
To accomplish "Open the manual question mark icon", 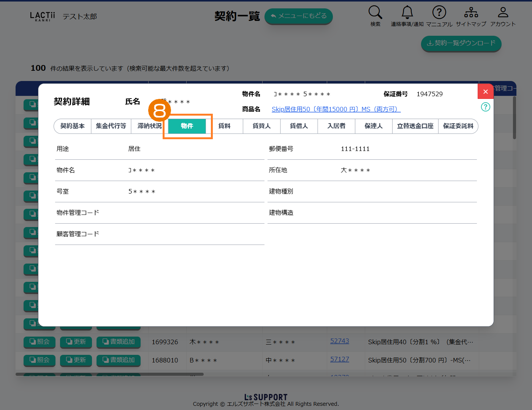I will [439, 13].
